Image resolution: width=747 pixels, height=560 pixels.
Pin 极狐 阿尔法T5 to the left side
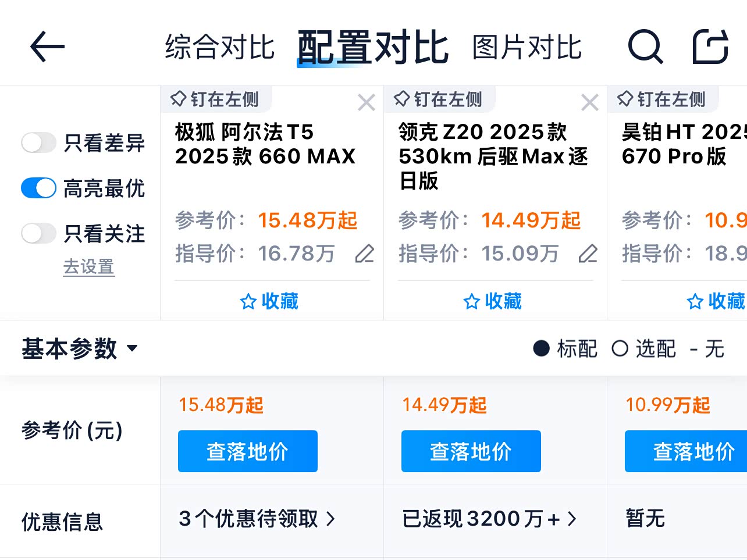click(x=215, y=99)
